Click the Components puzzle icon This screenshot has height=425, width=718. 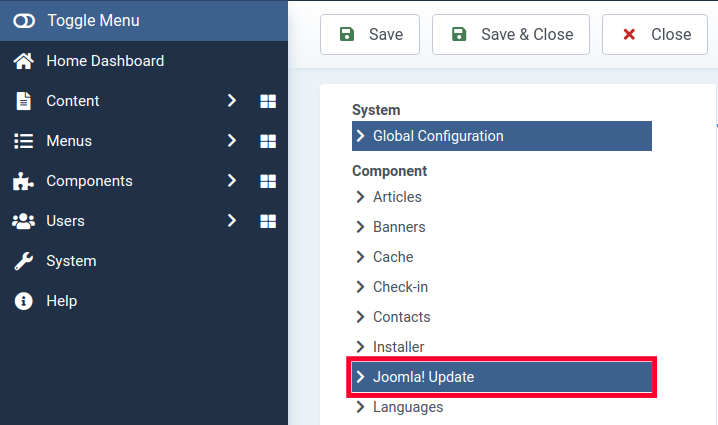click(x=23, y=181)
